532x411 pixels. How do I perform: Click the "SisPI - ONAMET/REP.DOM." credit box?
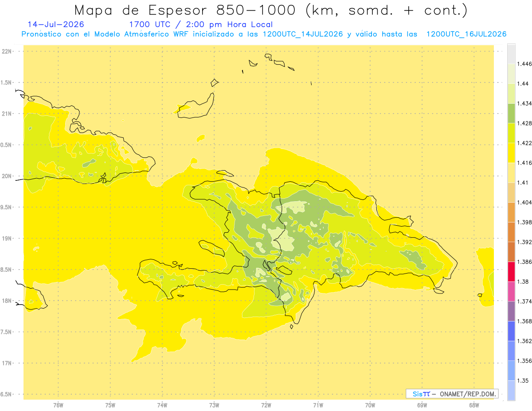(x=452, y=394)
